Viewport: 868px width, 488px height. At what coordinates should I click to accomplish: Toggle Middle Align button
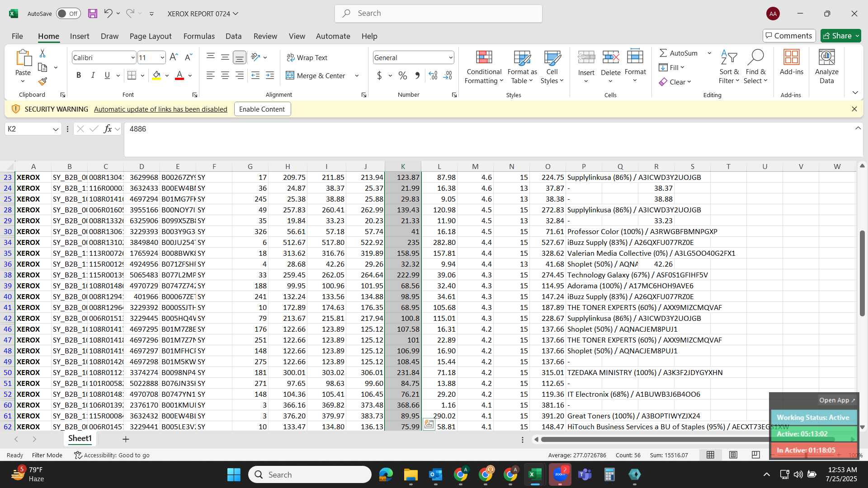pyautogui.click(x=225, y=57)
